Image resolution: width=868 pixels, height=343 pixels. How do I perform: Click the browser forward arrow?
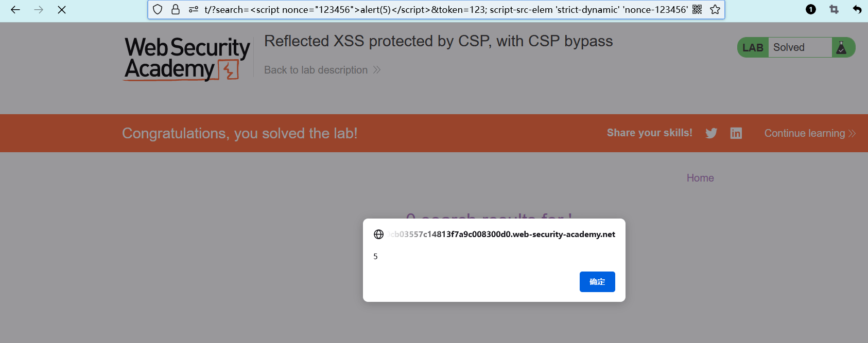(39, 10)
